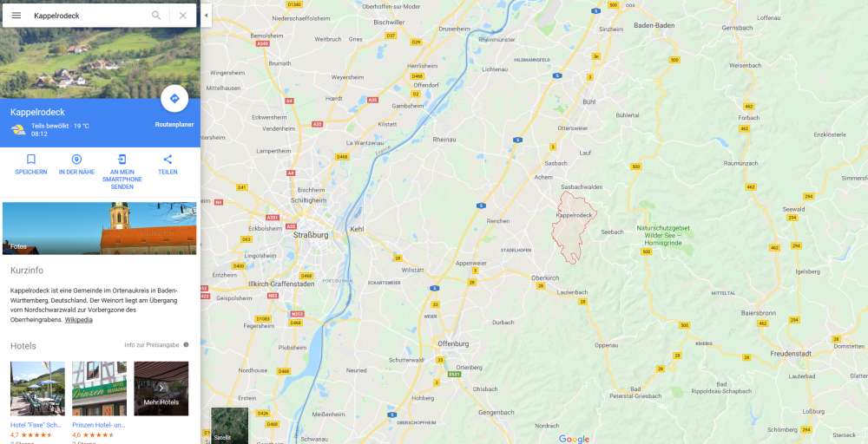Viewport: 868px width, 444px height.
Task: Clear the Kappelrodeck search with X
Action: pos(182,16)
